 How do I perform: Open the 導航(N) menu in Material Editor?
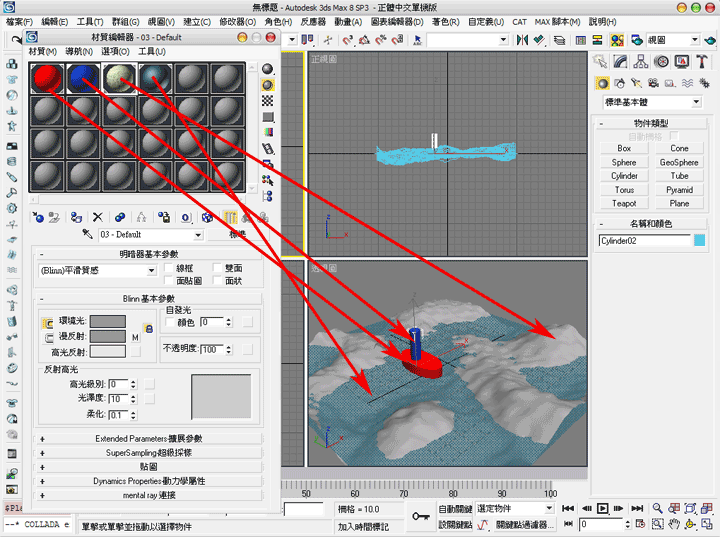(79, 51)
